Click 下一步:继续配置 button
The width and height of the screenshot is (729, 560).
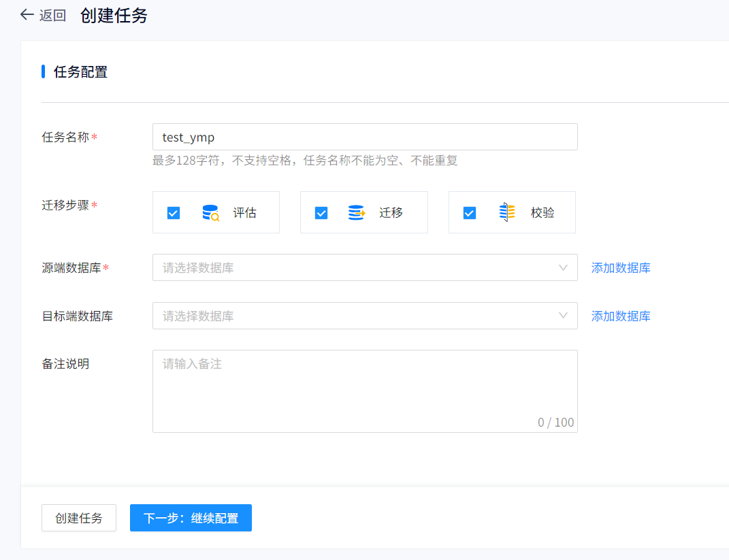point(191,518)
